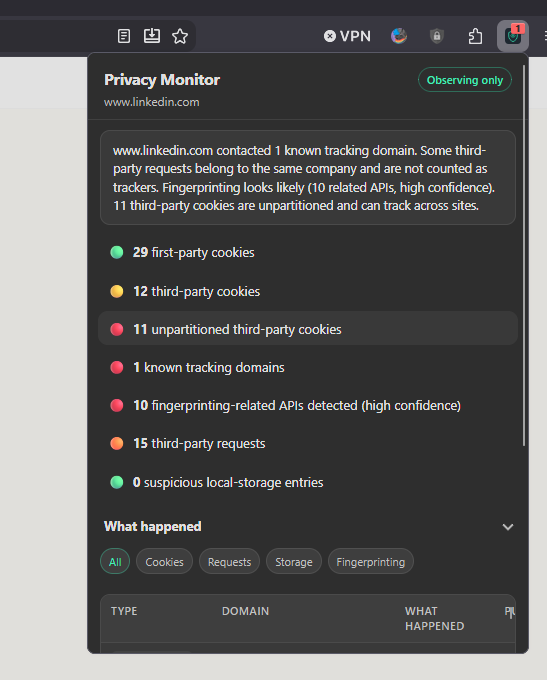
Task: Filter events by Storage
Action: point(294,562)
